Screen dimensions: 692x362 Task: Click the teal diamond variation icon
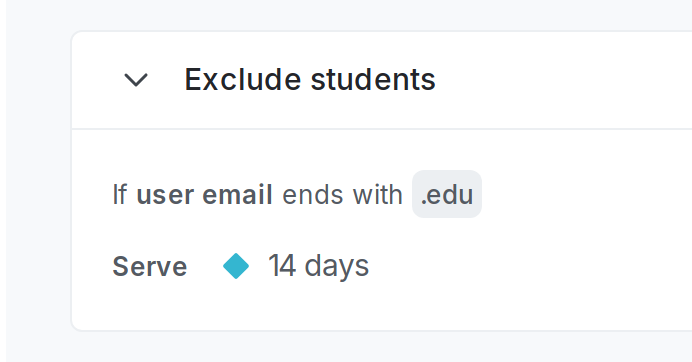click(236, 266)
